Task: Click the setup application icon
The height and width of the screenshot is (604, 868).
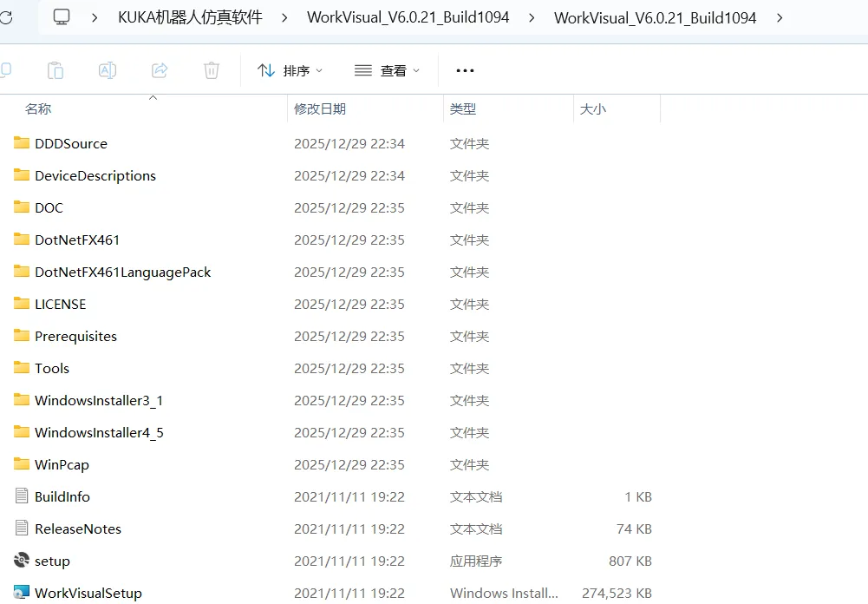Action: pos(22,561)
